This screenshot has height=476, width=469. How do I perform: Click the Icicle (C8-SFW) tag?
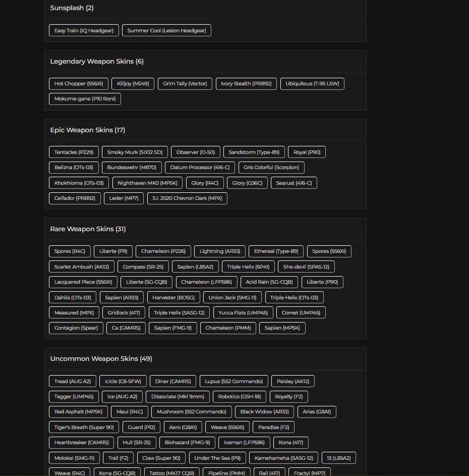click(x=123, y=381)
